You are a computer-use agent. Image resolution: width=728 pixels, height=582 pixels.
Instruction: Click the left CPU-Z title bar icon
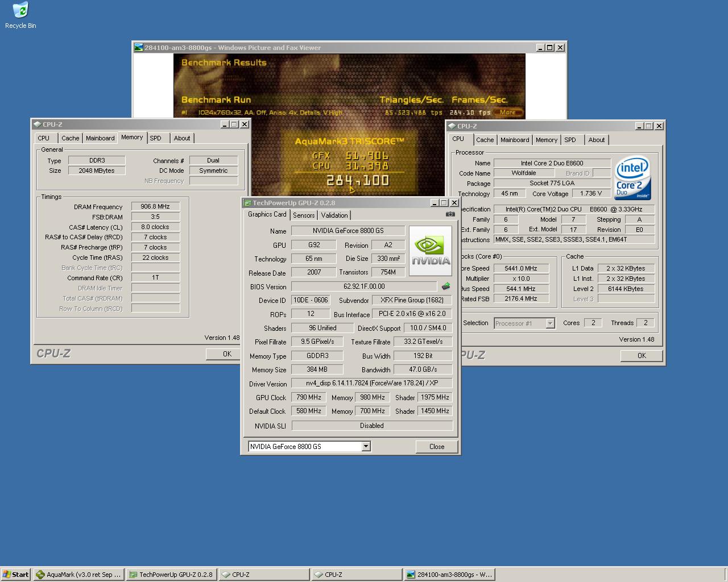(x=38, y=124)
